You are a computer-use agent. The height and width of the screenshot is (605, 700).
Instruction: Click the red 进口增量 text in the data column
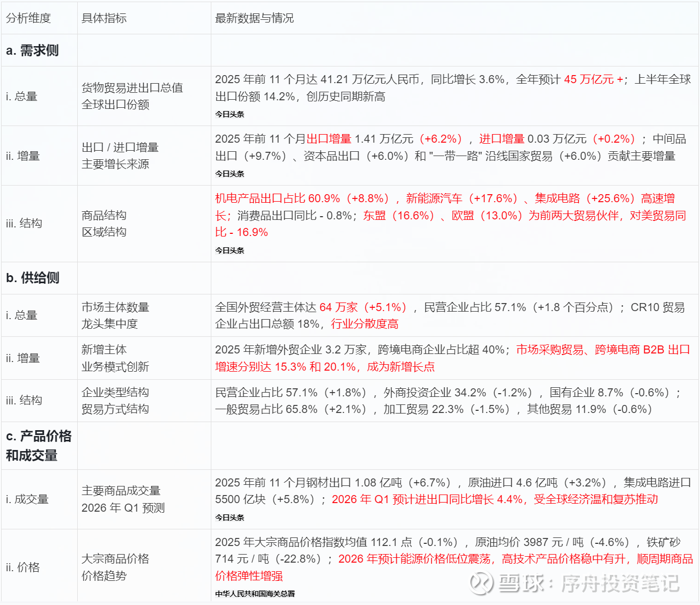[502, 139]
